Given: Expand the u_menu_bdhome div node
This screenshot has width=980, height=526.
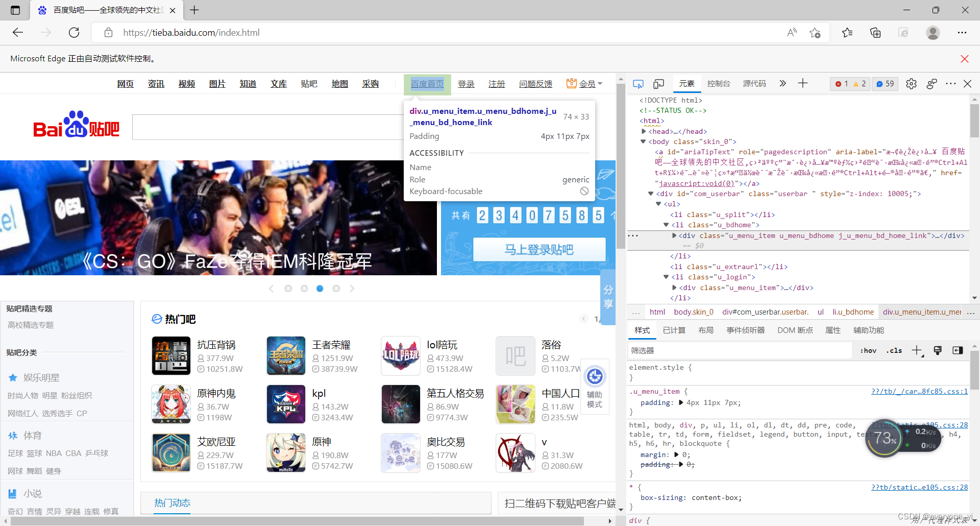Looking at the screenshot, I should (674, 235).
